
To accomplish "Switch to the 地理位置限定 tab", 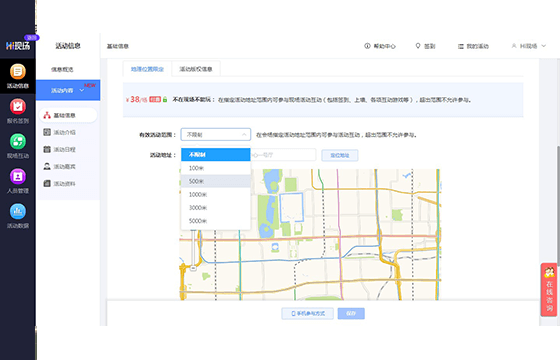I will (147, 69).
